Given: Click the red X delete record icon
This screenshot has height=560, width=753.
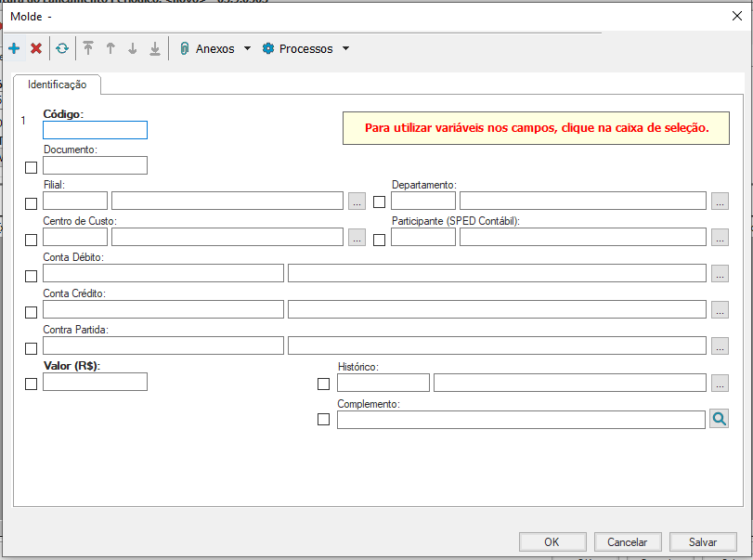Looking at the screenshot, I should pyautogui.click(x=36, y=48).
